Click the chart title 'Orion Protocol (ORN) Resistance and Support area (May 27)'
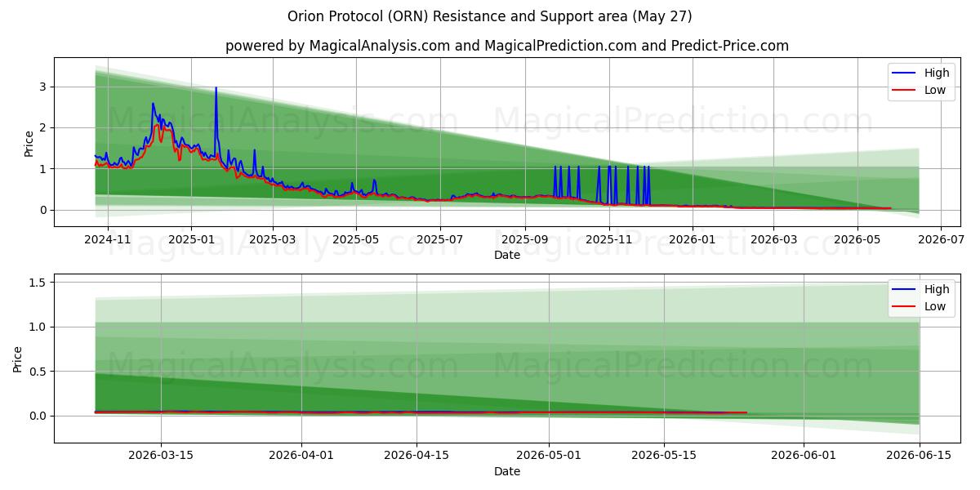This screenshot has height=490, width=980. click(490, 16)
